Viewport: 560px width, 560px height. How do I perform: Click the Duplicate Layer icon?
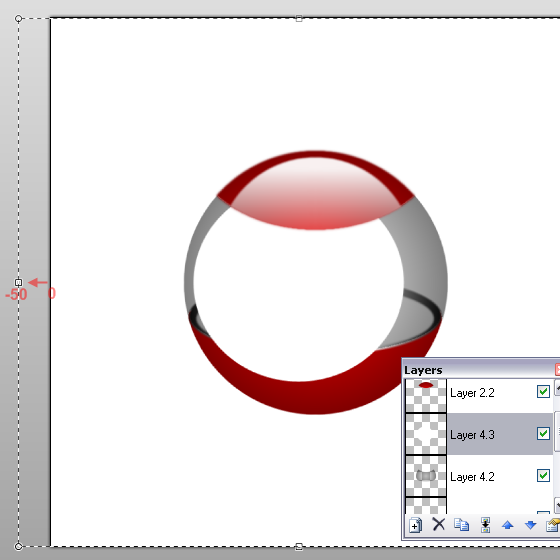click(x=461, y=525)
